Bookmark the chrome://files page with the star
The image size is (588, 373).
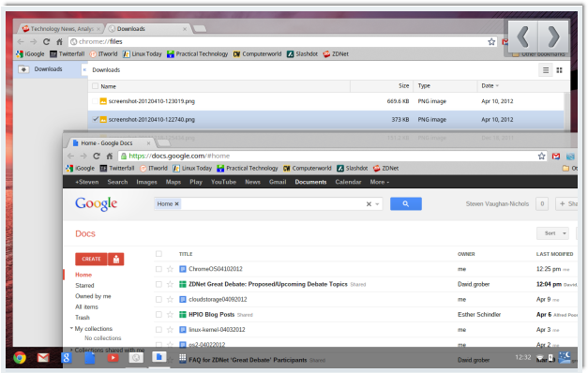tap(491, 42)
